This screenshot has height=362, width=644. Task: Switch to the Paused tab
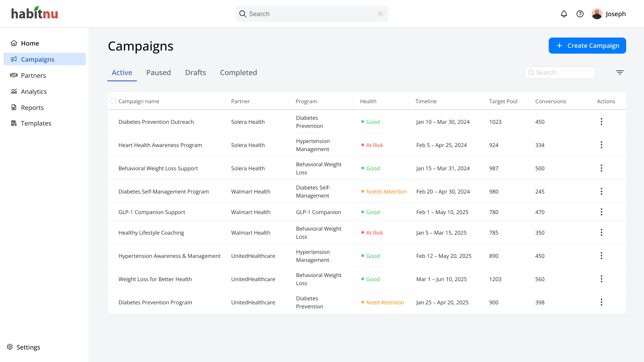click(x=159, y=72)
